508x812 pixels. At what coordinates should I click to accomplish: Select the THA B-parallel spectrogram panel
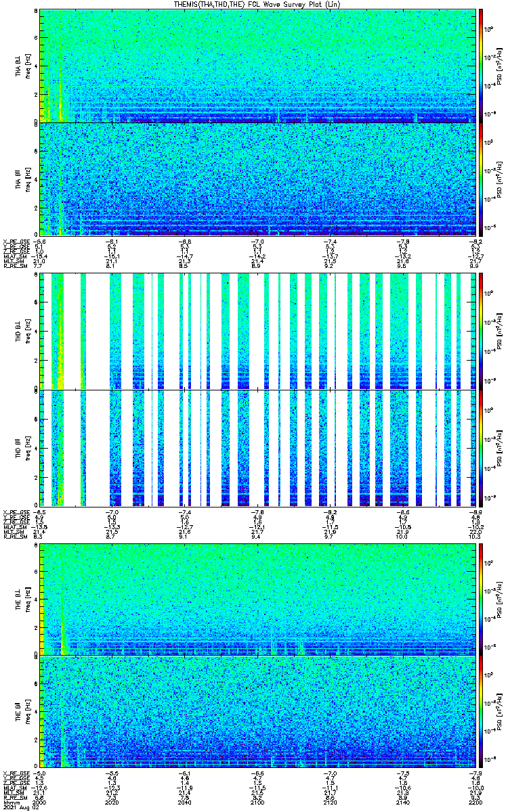point(256,179)
